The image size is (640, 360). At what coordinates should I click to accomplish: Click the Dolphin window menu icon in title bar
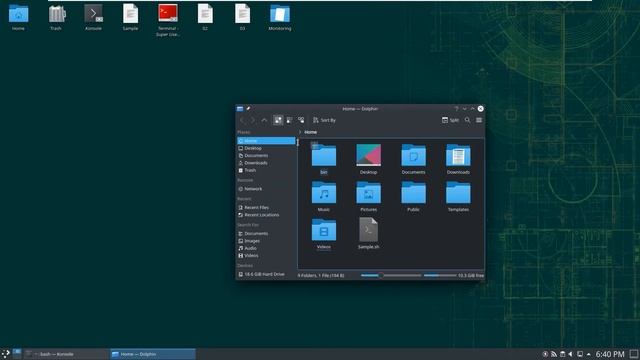point(240,109)
